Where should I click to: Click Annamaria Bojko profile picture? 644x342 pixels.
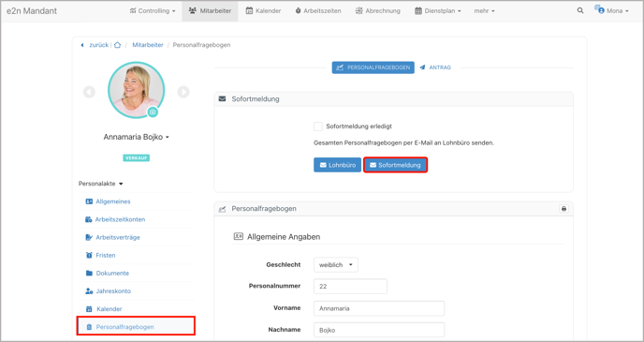tap(136, 89)
